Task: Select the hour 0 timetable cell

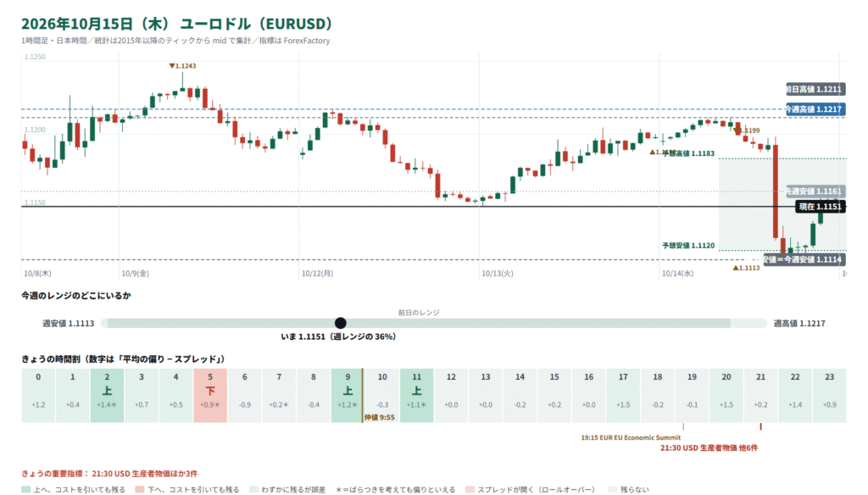Action: [x=38, y=395]
